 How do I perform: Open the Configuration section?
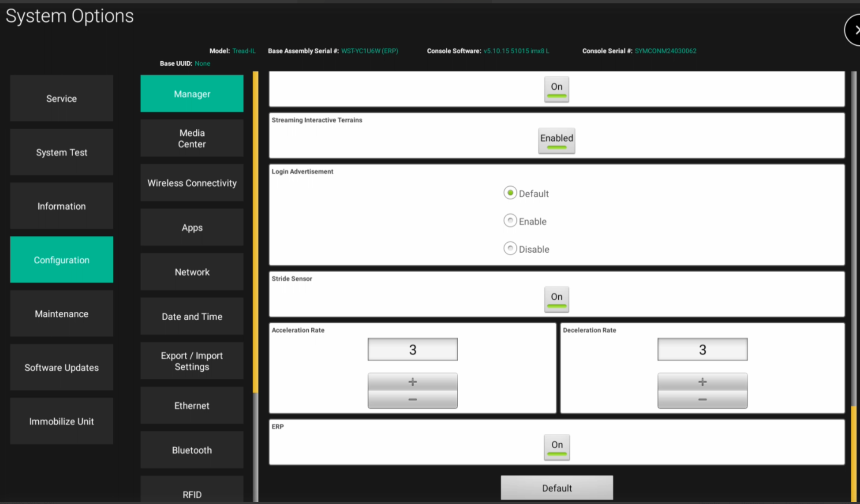coord(61,260)
